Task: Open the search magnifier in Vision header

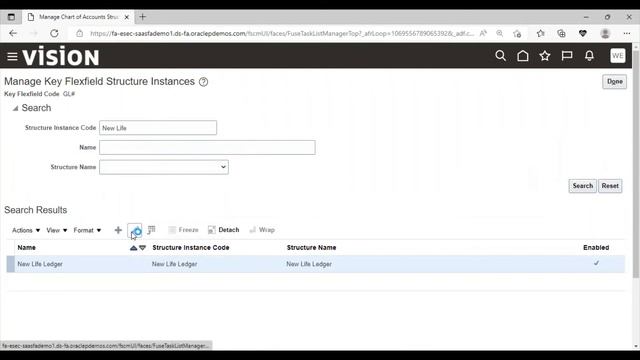Action: click(500, 56)
